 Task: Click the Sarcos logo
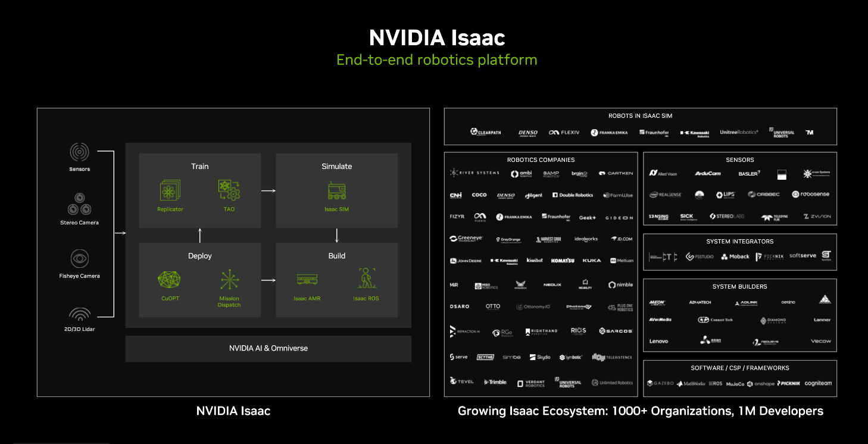[x=616, y=331]
